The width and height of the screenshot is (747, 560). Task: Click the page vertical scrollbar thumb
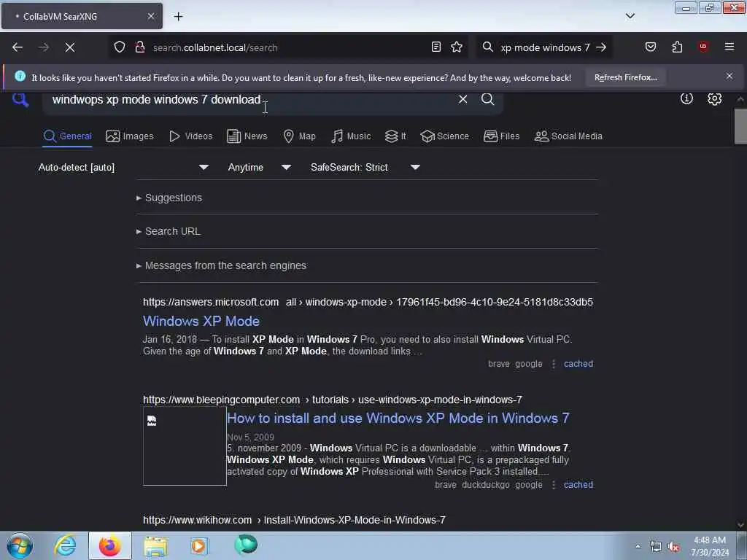point(740,125)
